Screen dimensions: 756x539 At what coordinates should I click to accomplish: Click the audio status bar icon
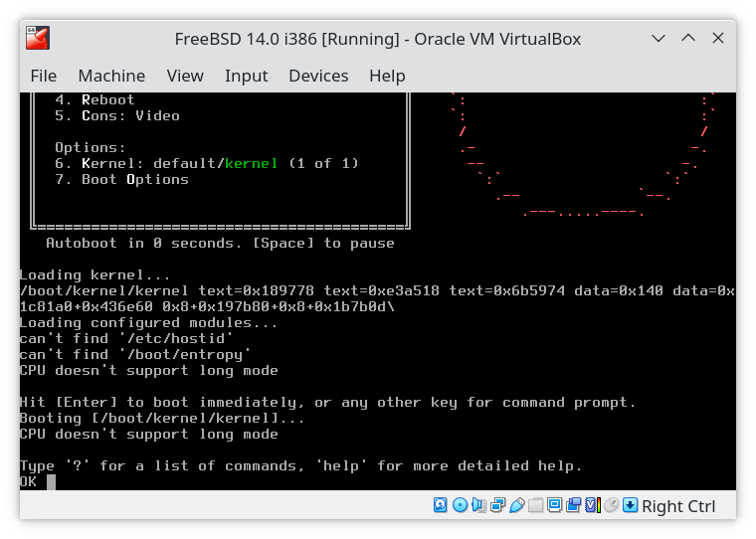tap(478, 505)
